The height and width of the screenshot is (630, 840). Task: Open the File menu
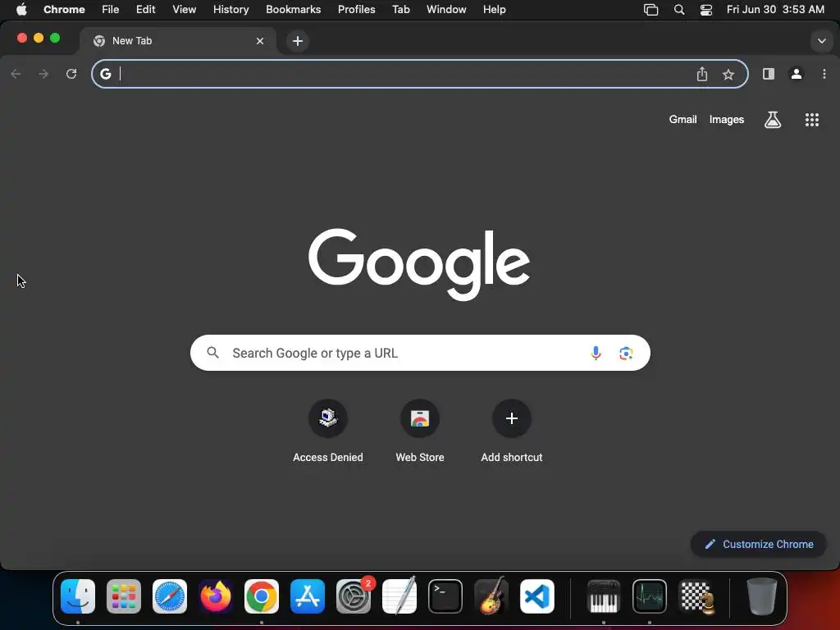click(x=111, y=10)
